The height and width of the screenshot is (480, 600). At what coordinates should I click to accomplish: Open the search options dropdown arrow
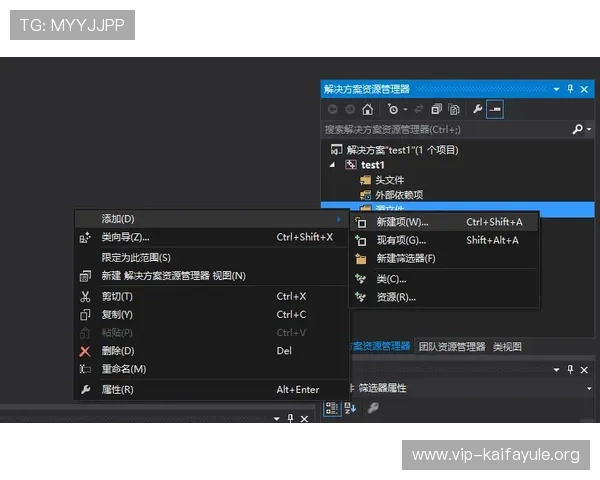589,129
